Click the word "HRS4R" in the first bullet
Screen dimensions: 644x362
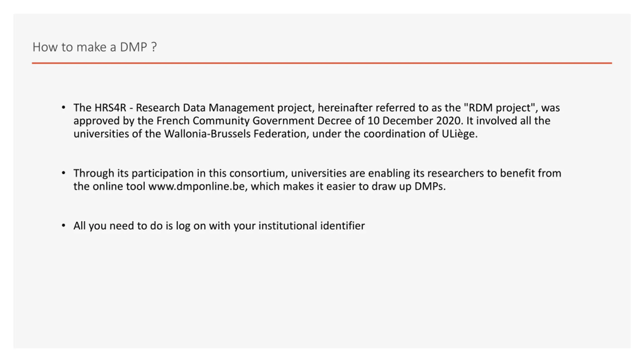[110, 108]
